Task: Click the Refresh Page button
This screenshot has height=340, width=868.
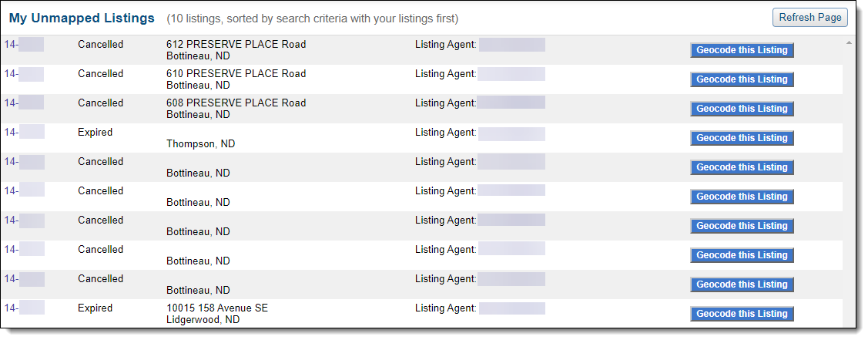Action: coord(810,18)
